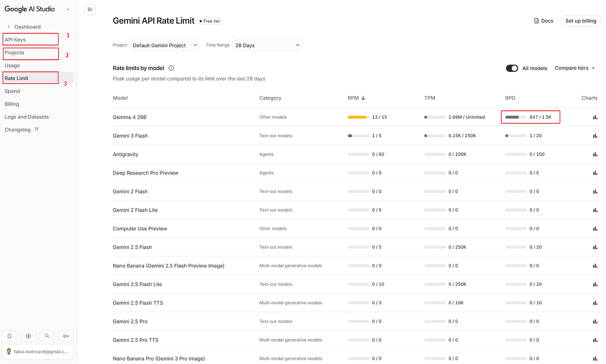
Task: Open settings gear icon in sidebar
Action: [x=28, y=336]
